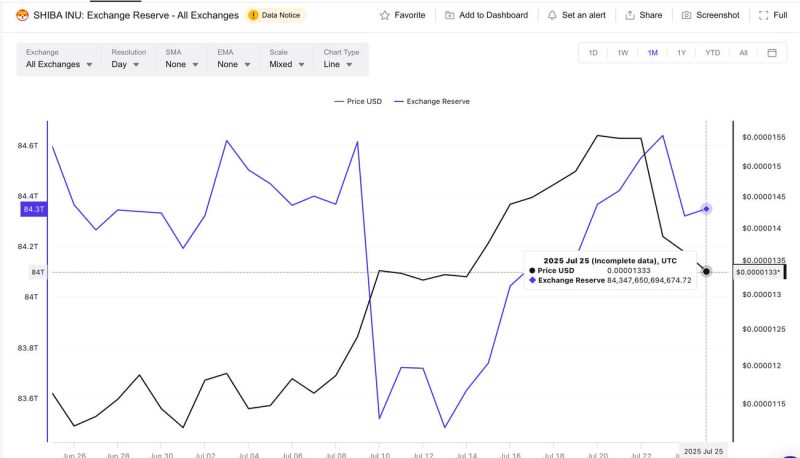The image size is (800, 458).
Task: Click the $0.000015 right axis label
Action: 762,166
